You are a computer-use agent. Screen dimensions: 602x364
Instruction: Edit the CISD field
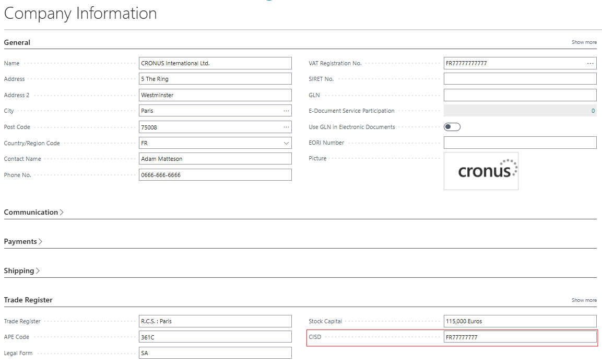pyautogui.click(x=520, y=337)
